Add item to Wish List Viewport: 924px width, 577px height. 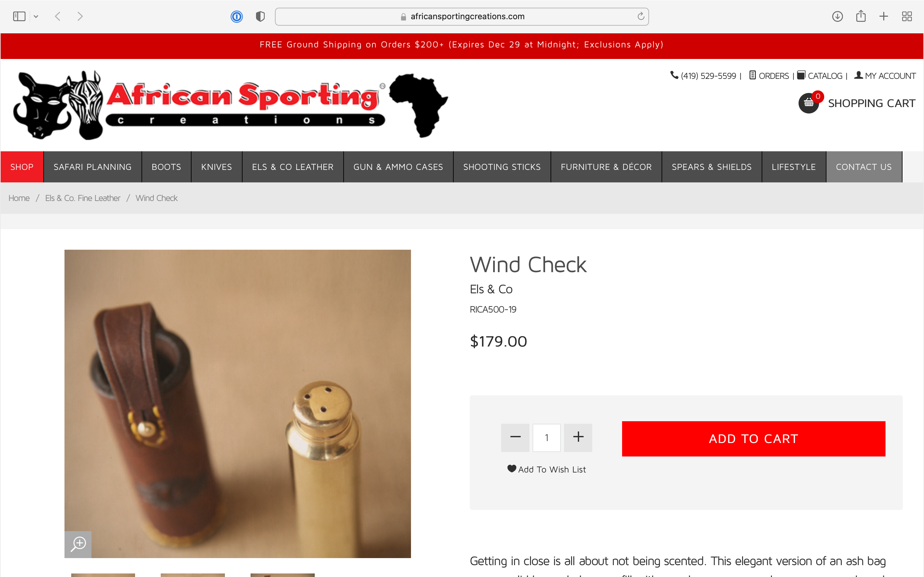546,469
